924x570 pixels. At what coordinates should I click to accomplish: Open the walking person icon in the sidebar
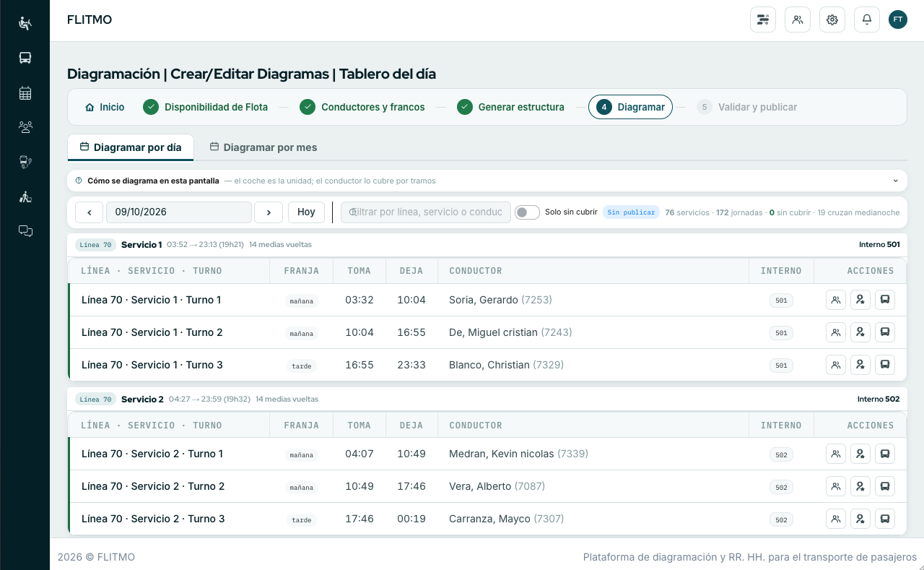[25, 197]
